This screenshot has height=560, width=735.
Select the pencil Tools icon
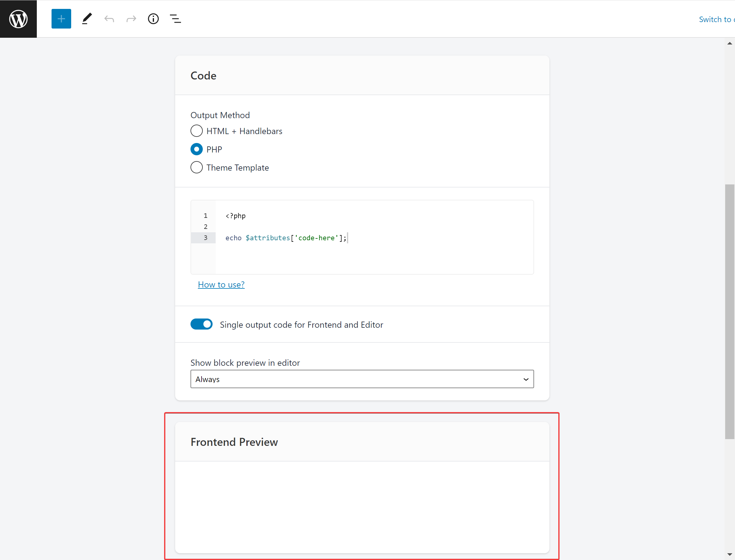[87, 19]
